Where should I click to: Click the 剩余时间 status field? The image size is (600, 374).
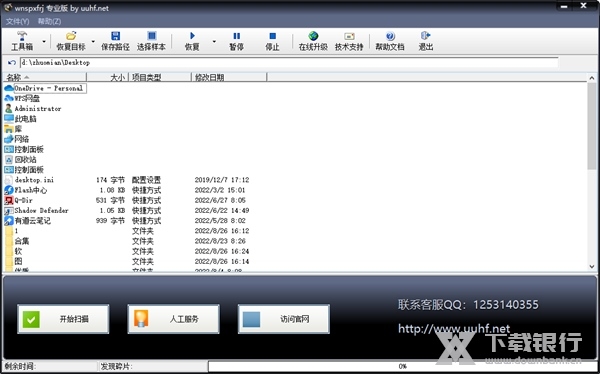50,366
